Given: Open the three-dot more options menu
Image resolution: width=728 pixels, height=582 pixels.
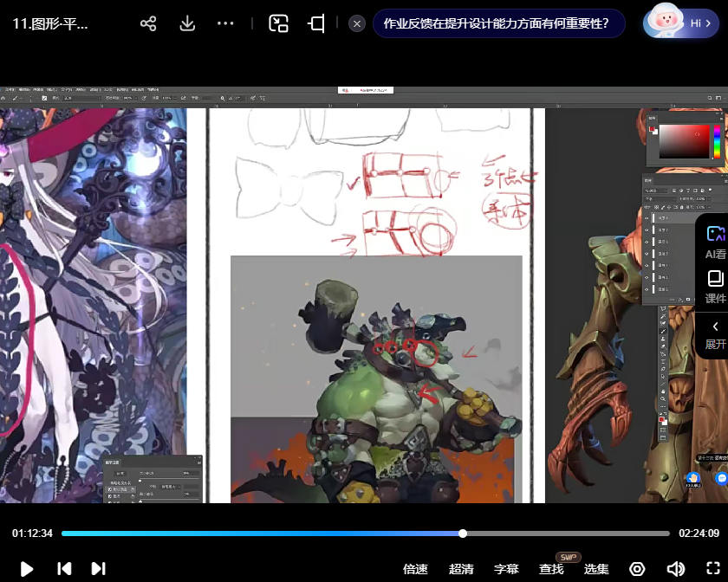Looking at the screenshot, I should (x=225, y=23).
